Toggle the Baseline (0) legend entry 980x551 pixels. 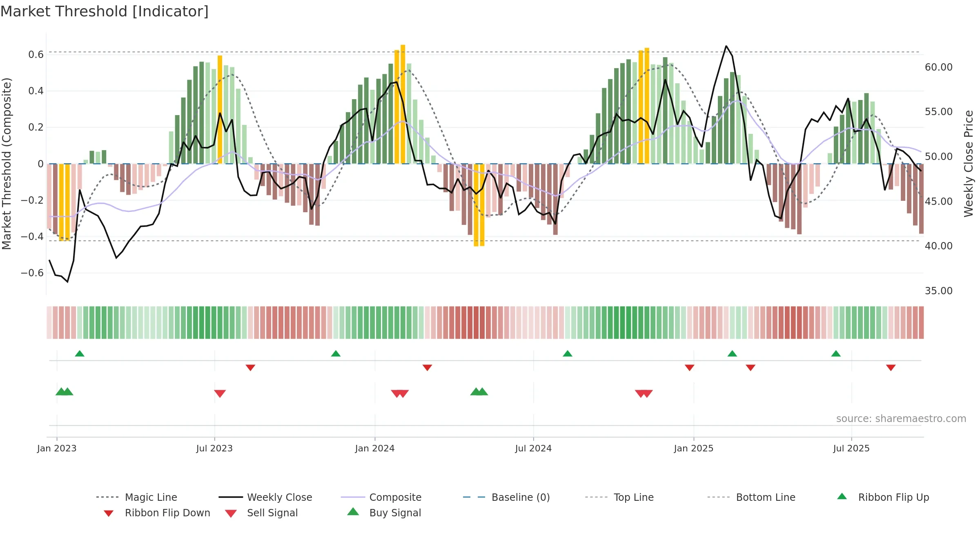[x=506, y=497]
